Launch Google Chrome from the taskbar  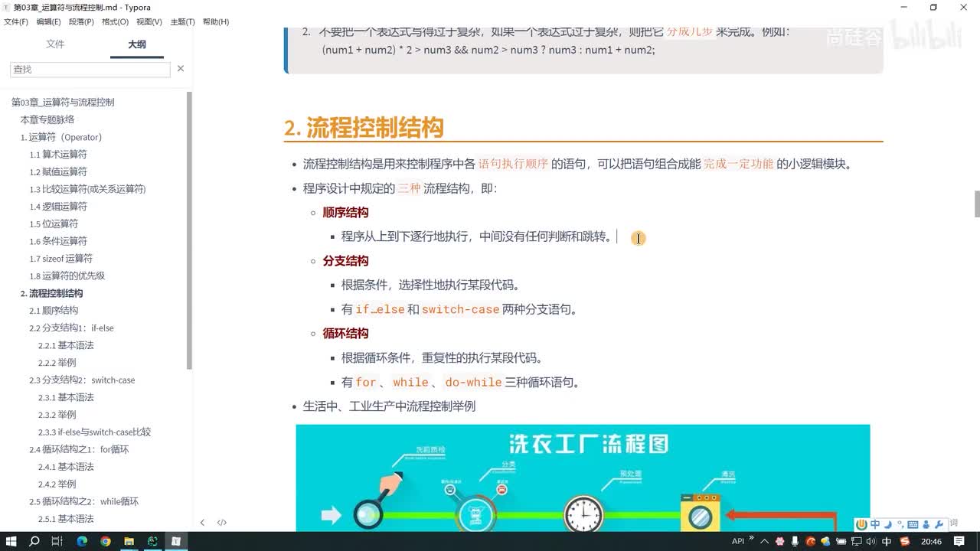(x=106, y=541)
